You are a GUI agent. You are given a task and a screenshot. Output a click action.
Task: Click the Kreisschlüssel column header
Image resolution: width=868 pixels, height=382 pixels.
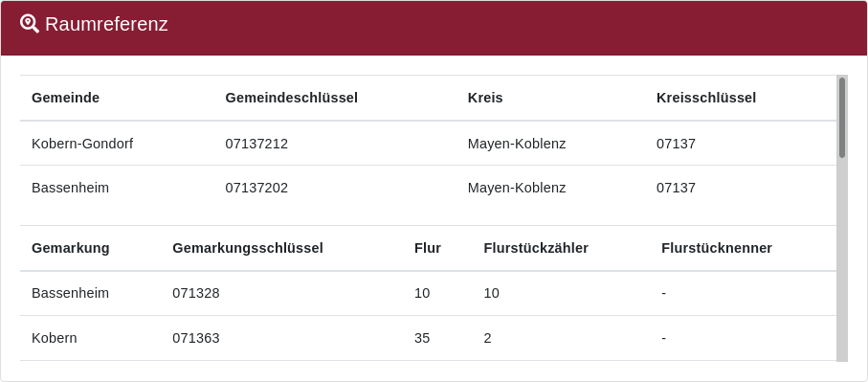tap(706, 98)
